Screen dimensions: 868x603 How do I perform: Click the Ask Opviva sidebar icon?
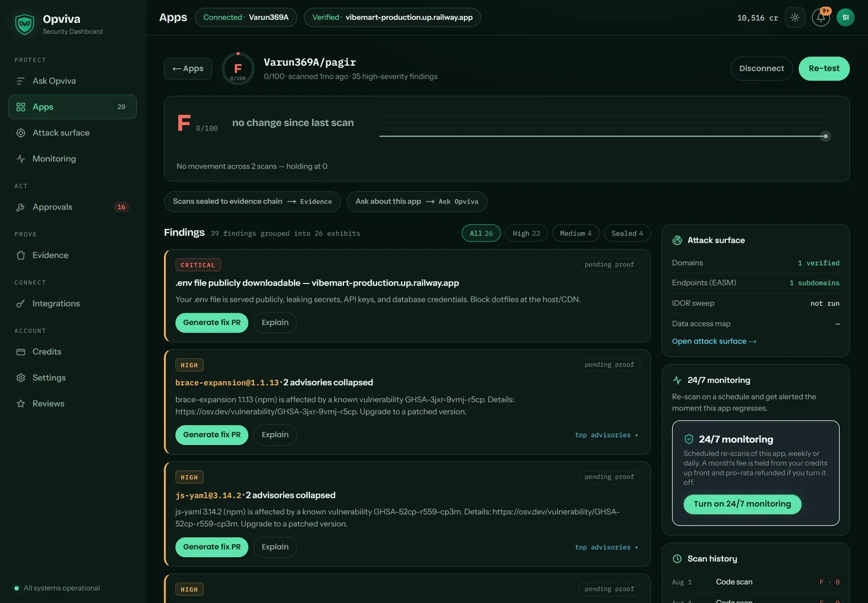tap(20, 81)
